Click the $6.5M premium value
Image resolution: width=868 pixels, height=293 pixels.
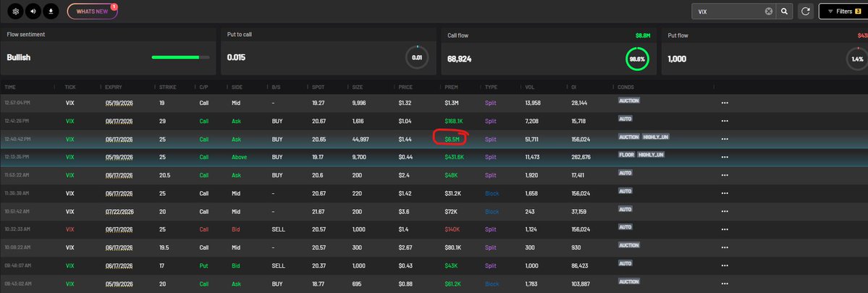(x=452, y=140)
